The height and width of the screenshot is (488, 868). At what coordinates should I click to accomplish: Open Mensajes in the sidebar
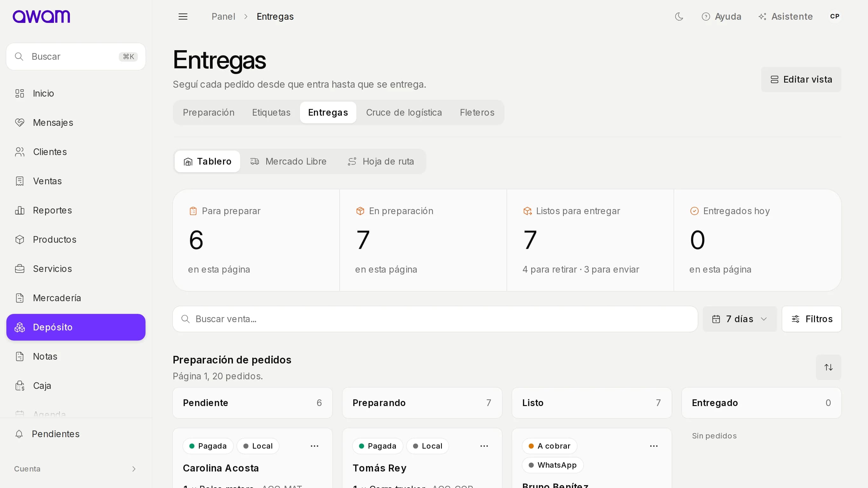[76, 123]
